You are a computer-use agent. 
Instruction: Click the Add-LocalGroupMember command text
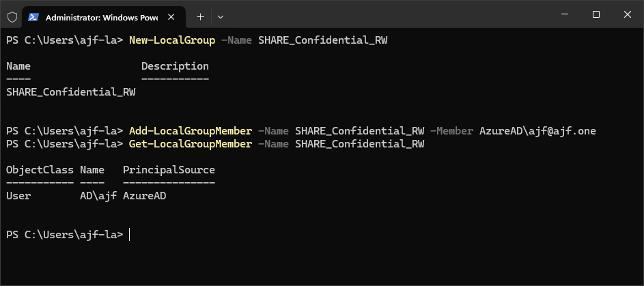190,131
